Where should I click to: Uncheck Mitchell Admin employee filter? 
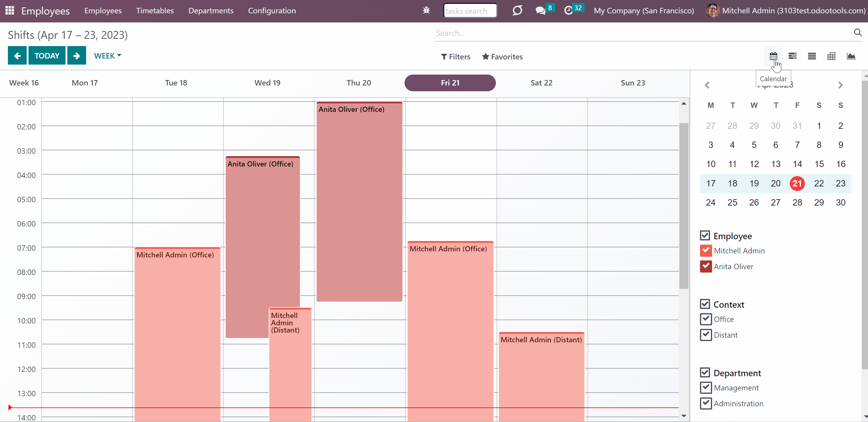(x=706, y=251)
